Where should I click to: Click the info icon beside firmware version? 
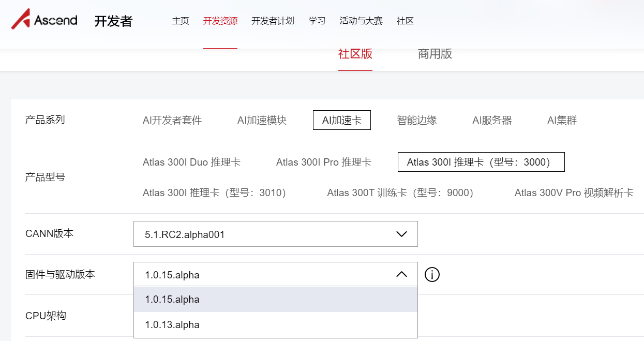[432, 275]
